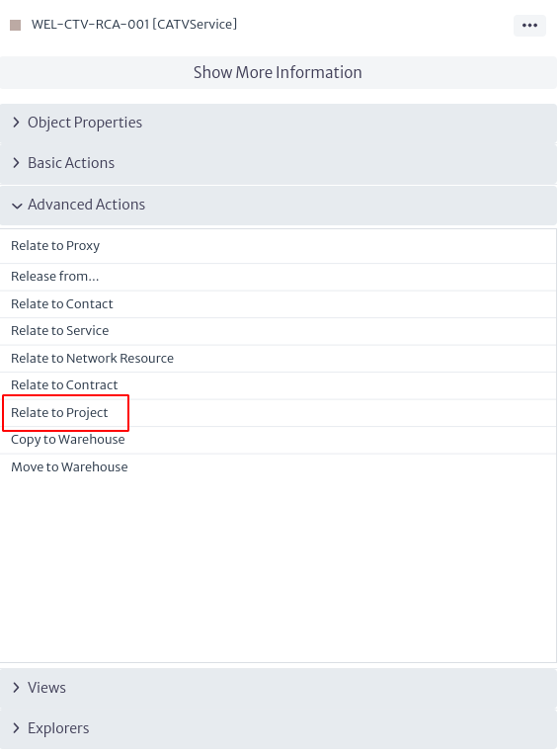Select Relate to Project action
The width and height of the screenshot is (560, 756).
pyautogui.click(x=279, y=413)
